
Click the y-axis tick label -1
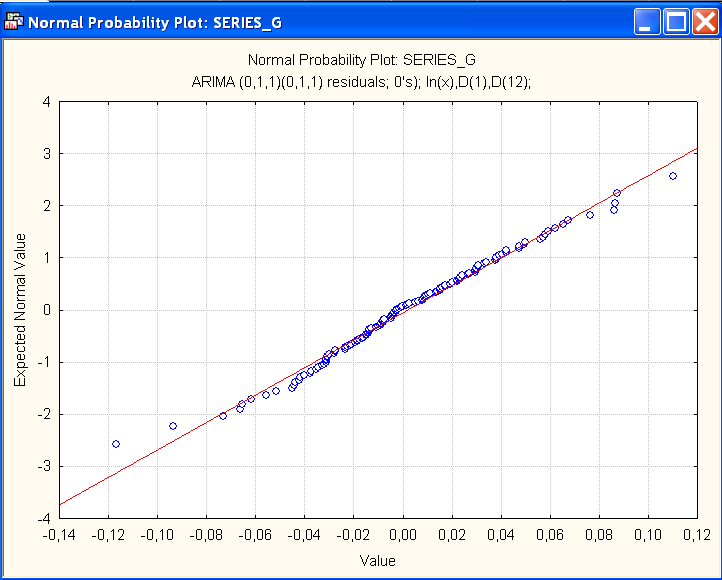44,362
